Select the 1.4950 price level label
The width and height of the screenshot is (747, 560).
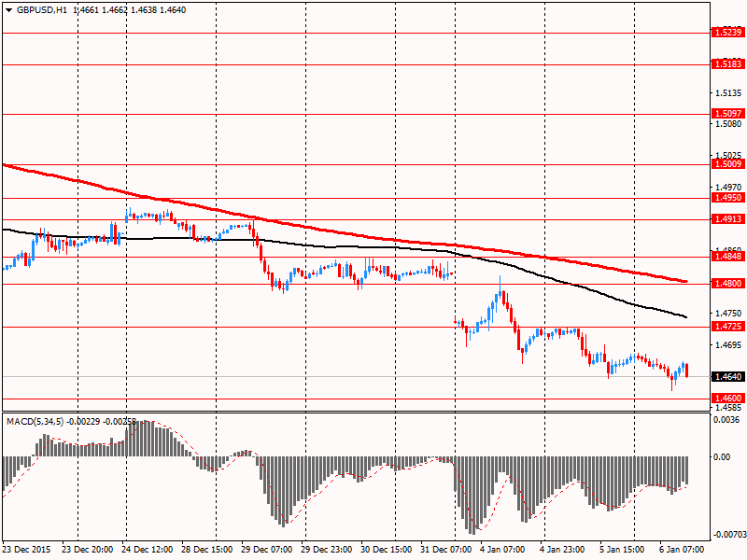click(x=728, y=198)
